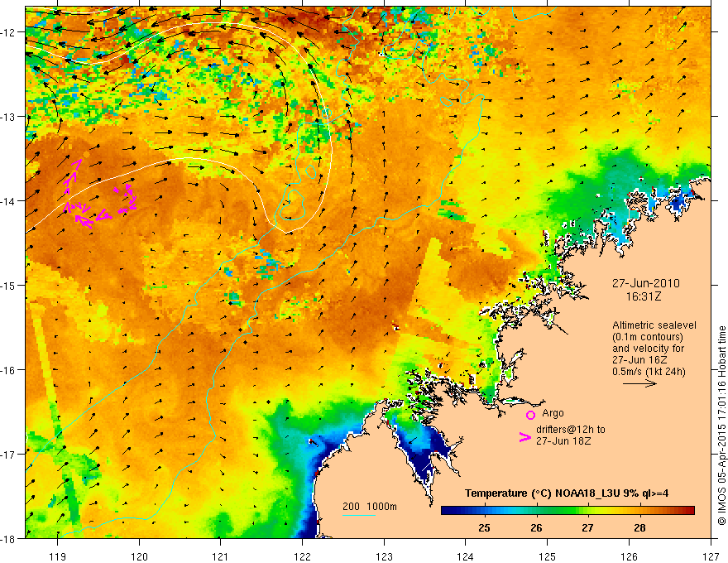Click the latitude -12 axis label
The height and width of the screenshot is (563, 728).
(x=8, y=32)
